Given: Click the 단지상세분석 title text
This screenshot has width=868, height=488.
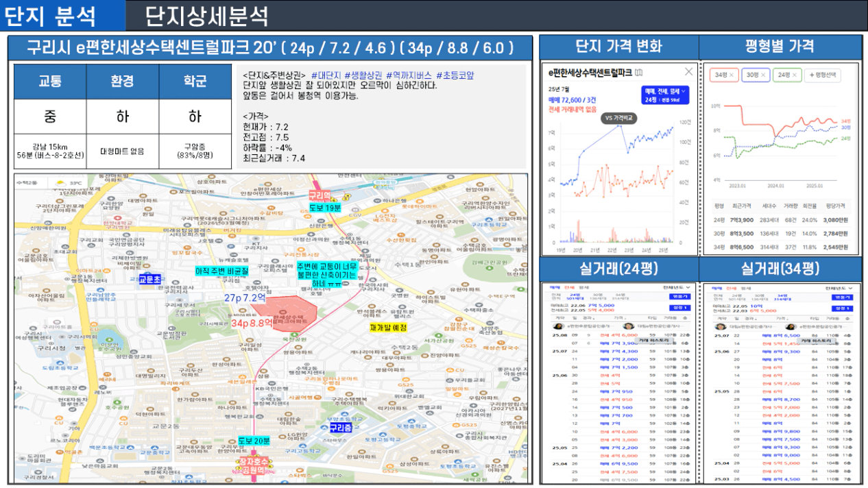Looking at the screenshot, I should point(207,15).
